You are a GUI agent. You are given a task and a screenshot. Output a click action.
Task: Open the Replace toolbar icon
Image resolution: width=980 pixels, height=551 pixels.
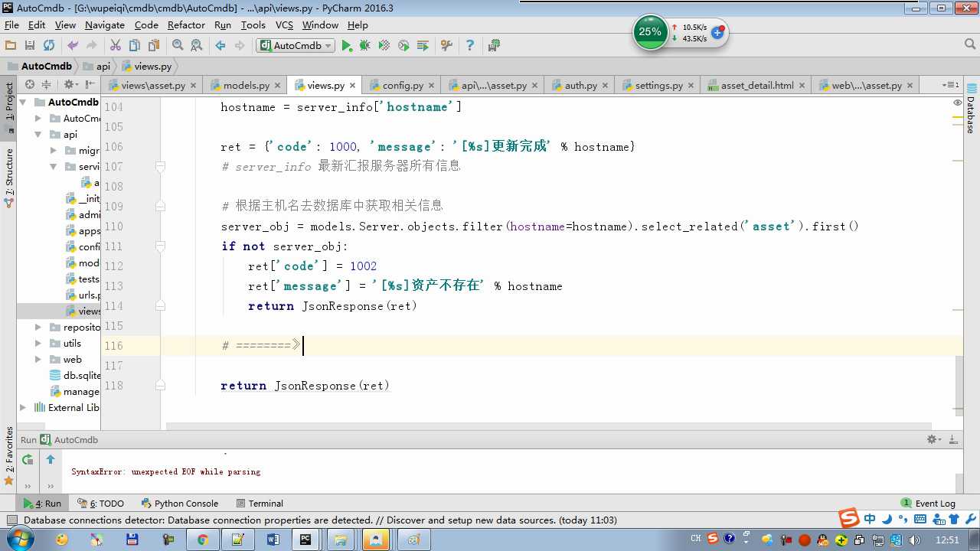point(197,45)
